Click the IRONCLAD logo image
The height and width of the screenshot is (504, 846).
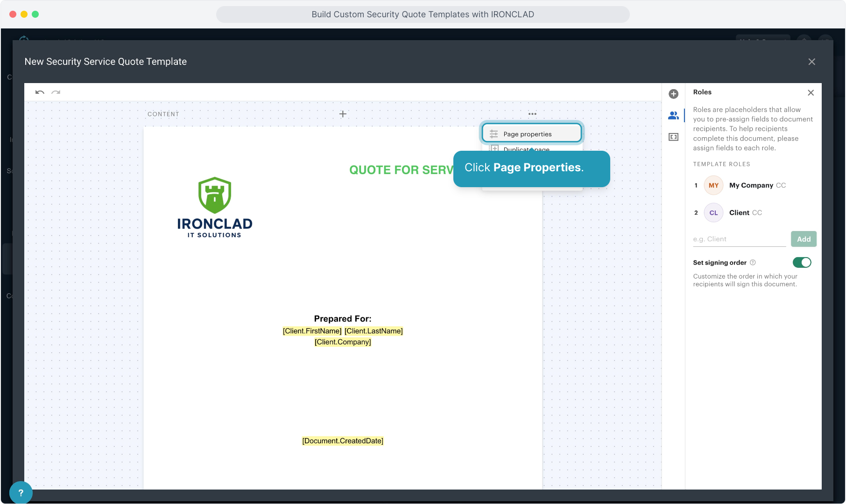click(x=215, y=207)
